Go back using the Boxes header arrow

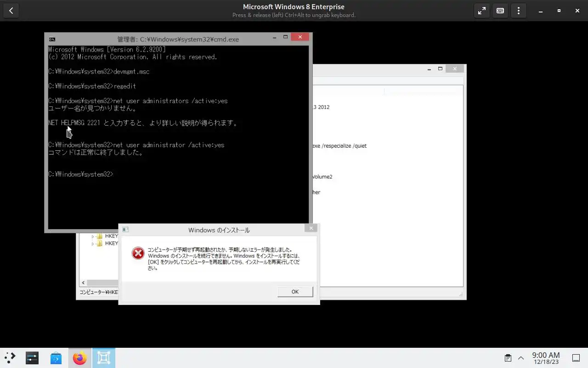tap(11, 11)
